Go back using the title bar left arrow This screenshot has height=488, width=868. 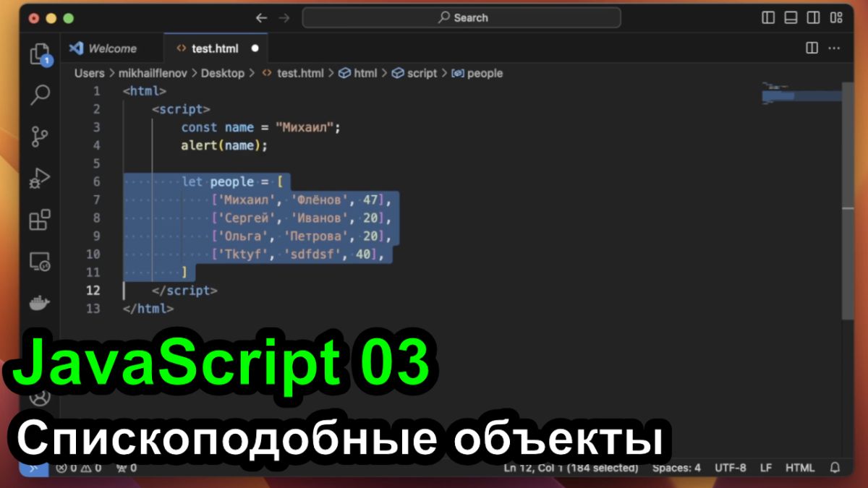coord(261,17)
